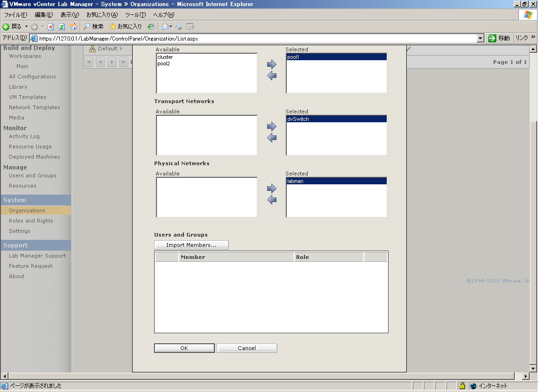The height and width of the screenshot is (392, 538).
Task: Click the History toolbar icon
Action: (151, 27)
